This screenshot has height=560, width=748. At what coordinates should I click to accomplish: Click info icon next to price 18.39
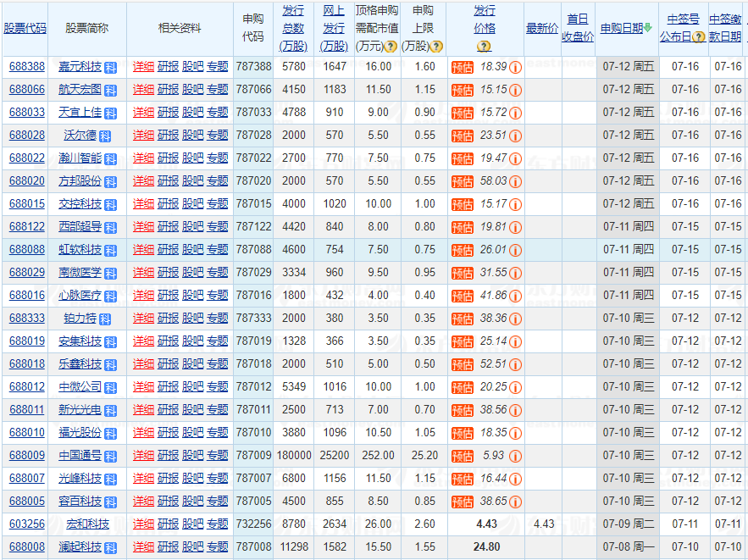click(x=515, y=67)
